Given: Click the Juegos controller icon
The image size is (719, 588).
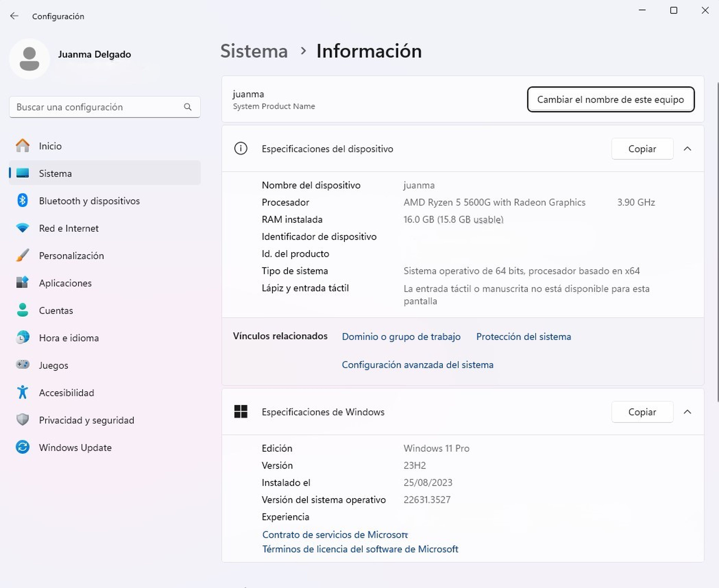Looking at the screenshot, I should click(x=22, y=365).
